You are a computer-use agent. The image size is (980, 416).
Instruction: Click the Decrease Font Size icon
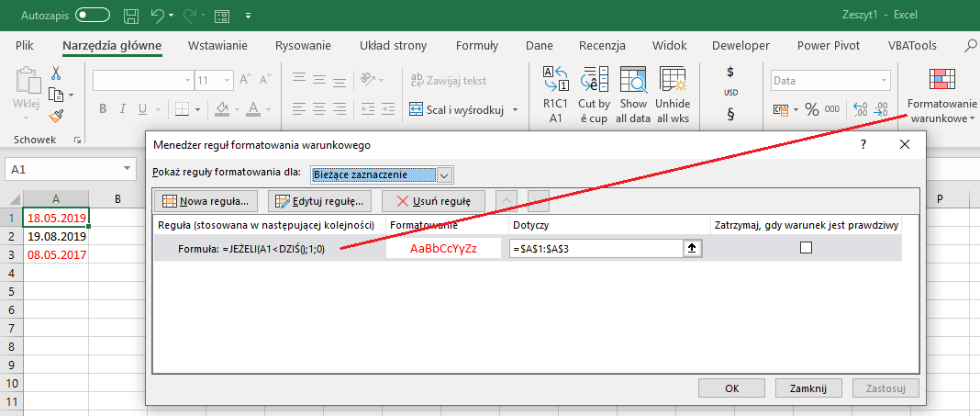pos(265,80)
